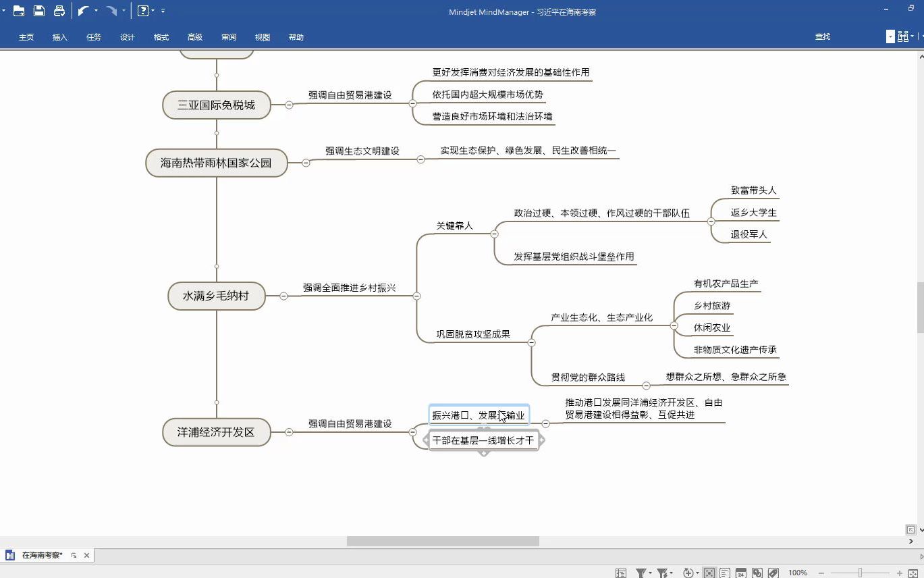Pop out the 在海南考察 document tab
The height and width of the screenshot is (578, 924).
tap(74, 556)
